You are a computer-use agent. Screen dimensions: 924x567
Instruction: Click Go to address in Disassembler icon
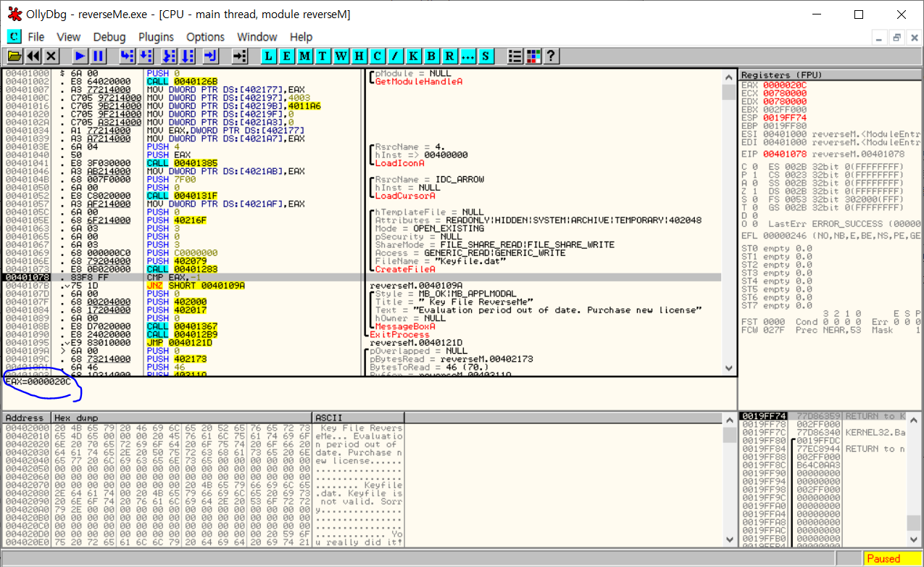240,56
